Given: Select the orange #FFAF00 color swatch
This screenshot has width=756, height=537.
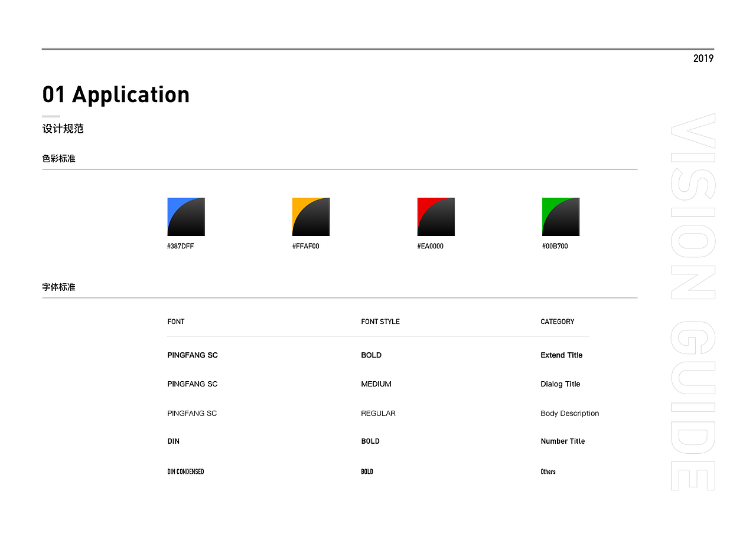Looking at the screenshot, I should coord(311,217).
